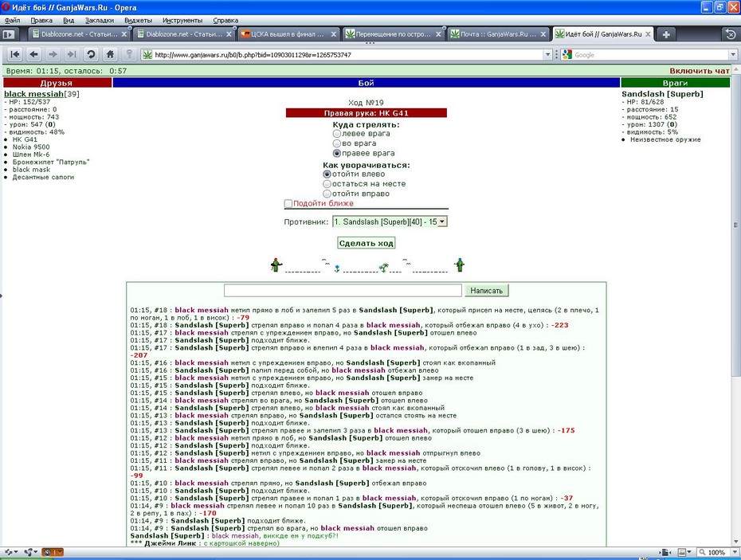Open the 'black messiah' profile link
Screen dimensions: 741x560
pos(33,94)
